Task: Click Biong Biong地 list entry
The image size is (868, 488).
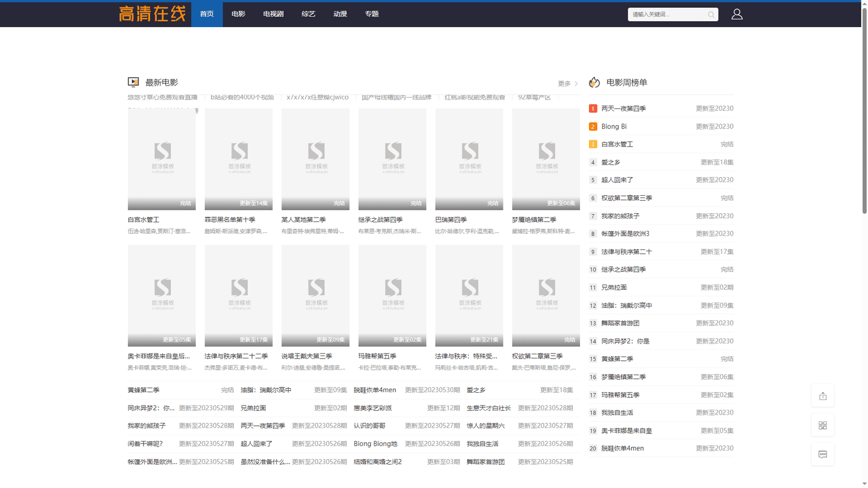Action: click(376, 444)
